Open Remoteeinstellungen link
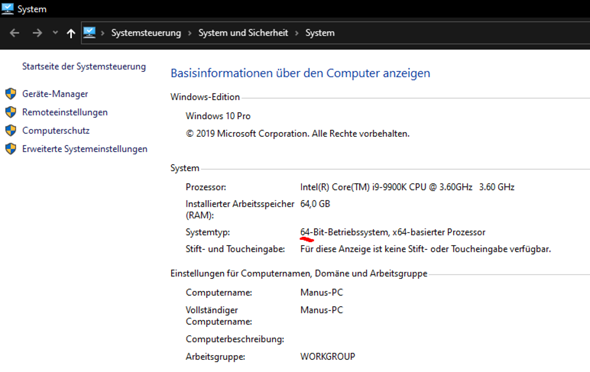The height and width of the screenshot is (372, 590). coord(65,112)
